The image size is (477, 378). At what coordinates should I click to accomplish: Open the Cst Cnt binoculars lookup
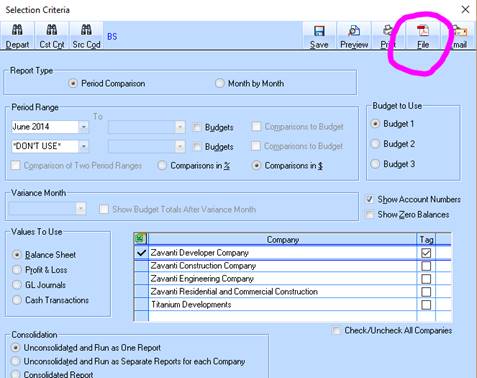[52, 36]
